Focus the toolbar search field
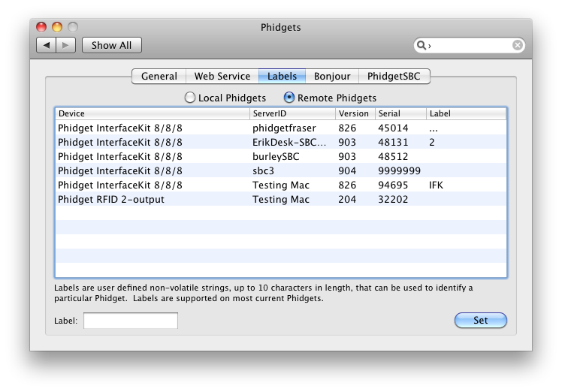The height and width of the screenshot is (392, 562). [x=470, y=45]
